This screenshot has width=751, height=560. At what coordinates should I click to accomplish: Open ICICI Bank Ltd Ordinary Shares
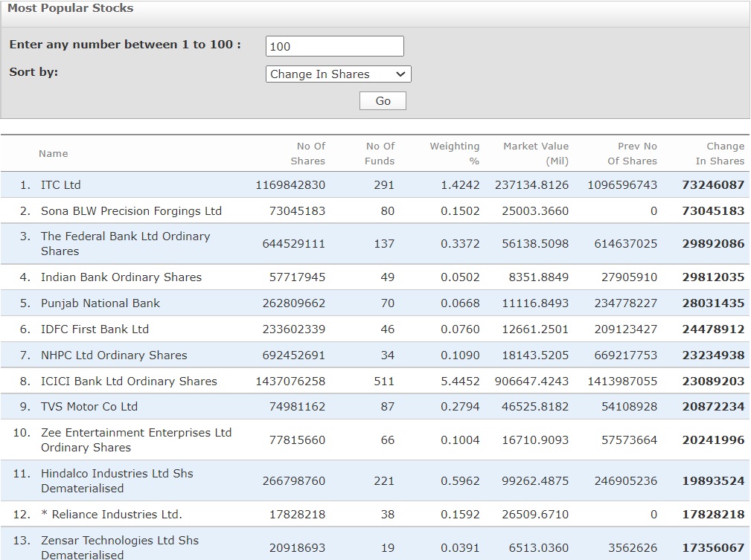click(x=129, y=381)
